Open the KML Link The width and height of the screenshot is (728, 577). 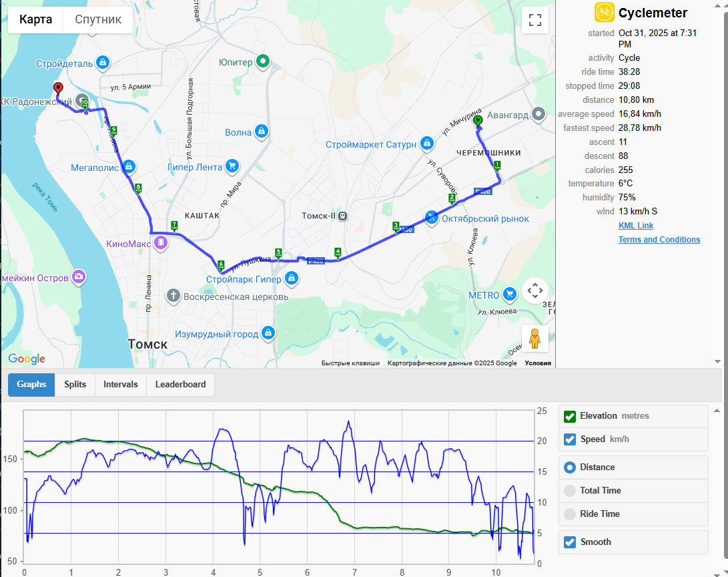[636, 225]
